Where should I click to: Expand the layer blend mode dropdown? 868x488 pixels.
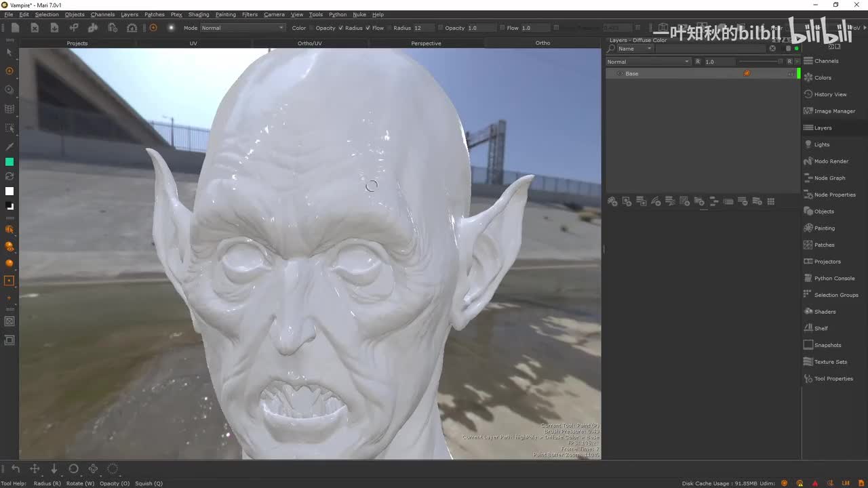pyautogui.click(x=648, y=62)
